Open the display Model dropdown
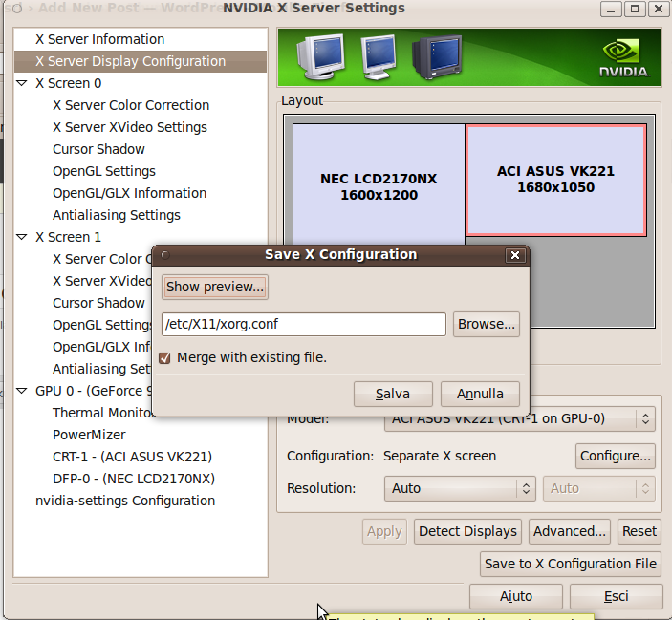Image resolution: width=672 pixels, height=620 pixels. pos(520,418)
